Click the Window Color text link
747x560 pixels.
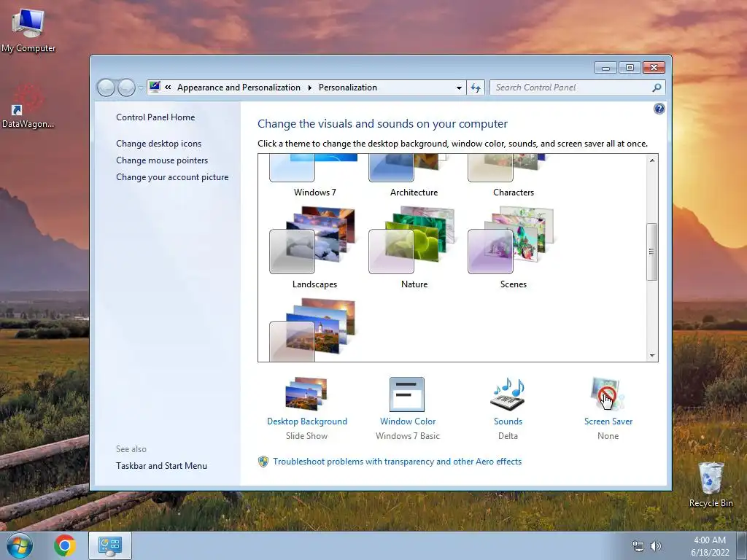(x=408, y=421)
